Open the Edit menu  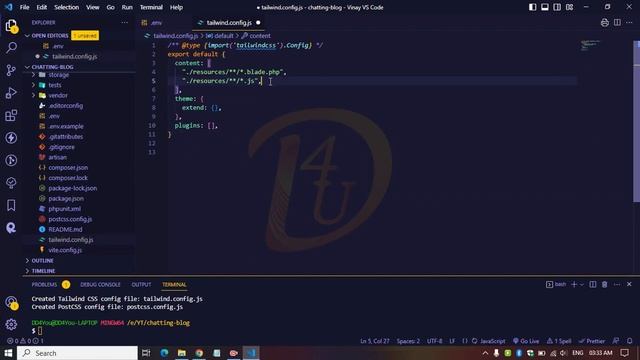coord(41,7)
